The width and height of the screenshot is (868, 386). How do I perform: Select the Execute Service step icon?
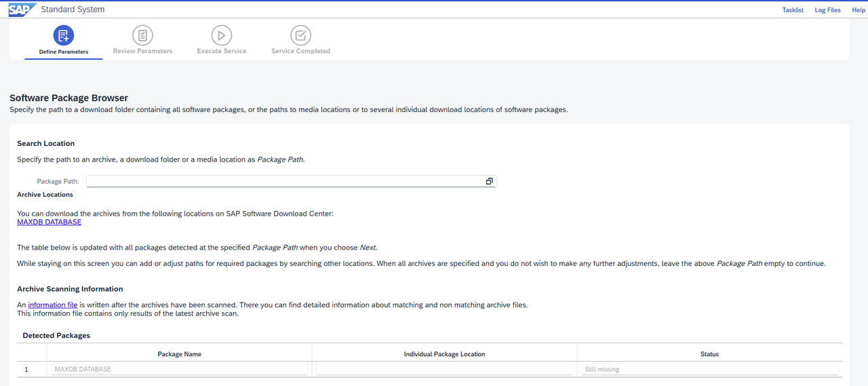[x=222, y=35]
